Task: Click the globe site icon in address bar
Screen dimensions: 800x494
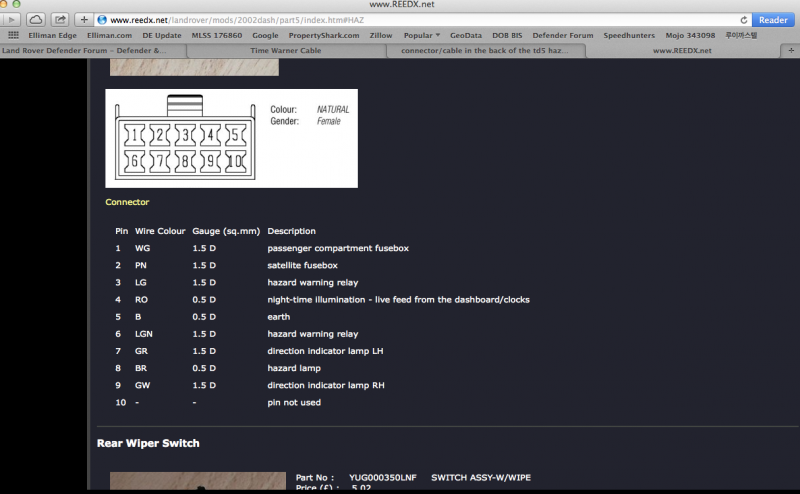Action: coord(102,20)
